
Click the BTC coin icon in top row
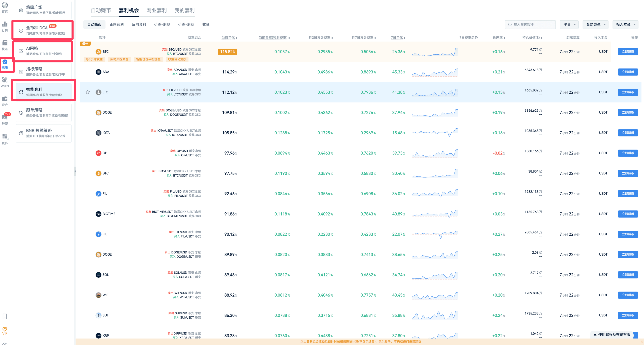[x=98, y=52]
